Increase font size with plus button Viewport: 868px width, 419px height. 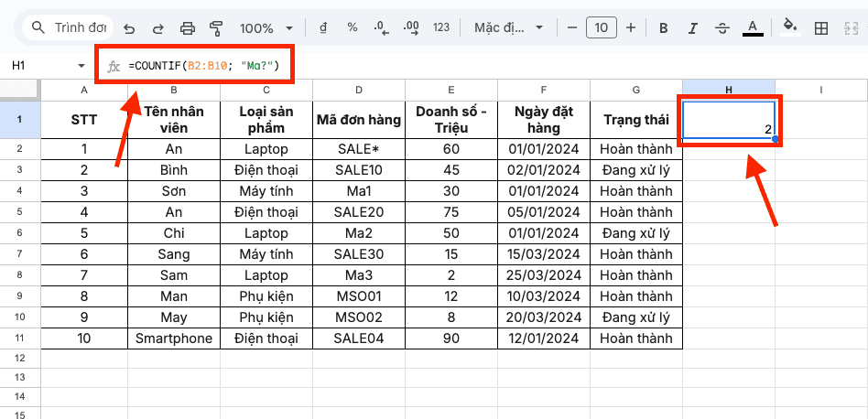click(x=630, y=28)
